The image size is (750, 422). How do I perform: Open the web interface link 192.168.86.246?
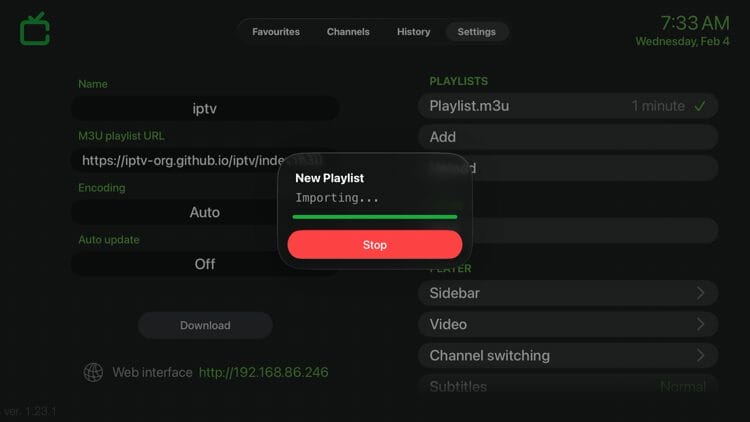pos(264,372)
